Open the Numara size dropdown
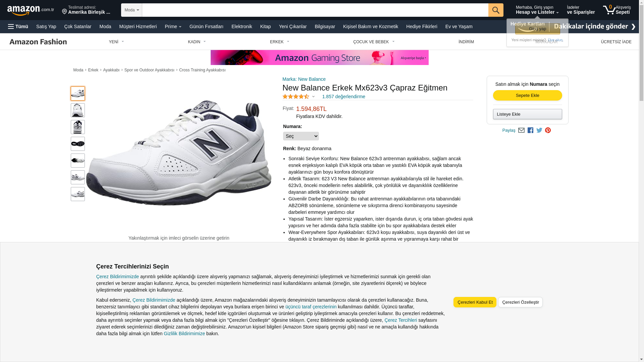 point(301,136)
